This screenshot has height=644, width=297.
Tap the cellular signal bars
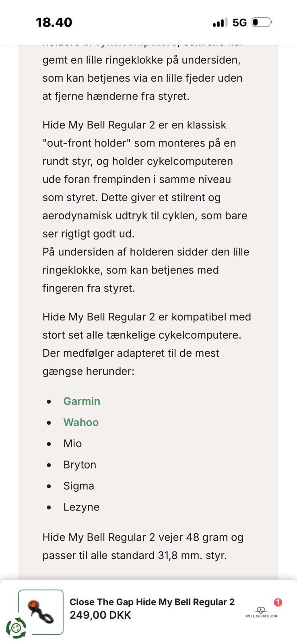[218, 23]
